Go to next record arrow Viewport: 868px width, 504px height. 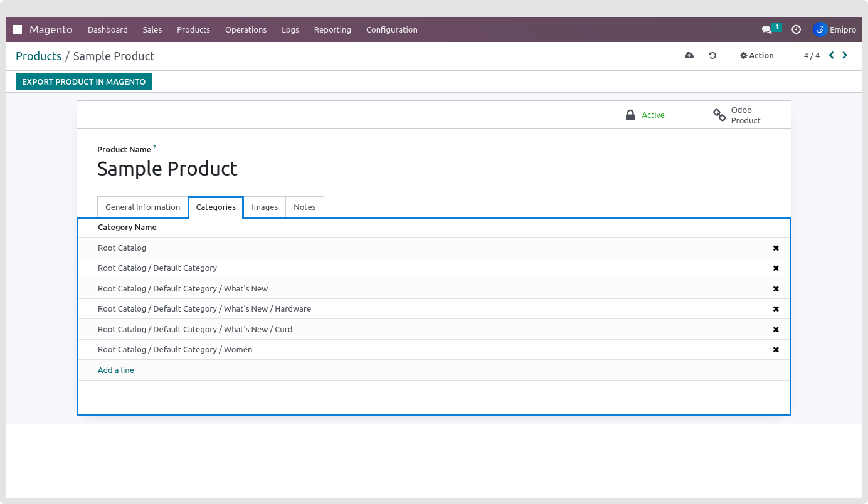point(845,55)
